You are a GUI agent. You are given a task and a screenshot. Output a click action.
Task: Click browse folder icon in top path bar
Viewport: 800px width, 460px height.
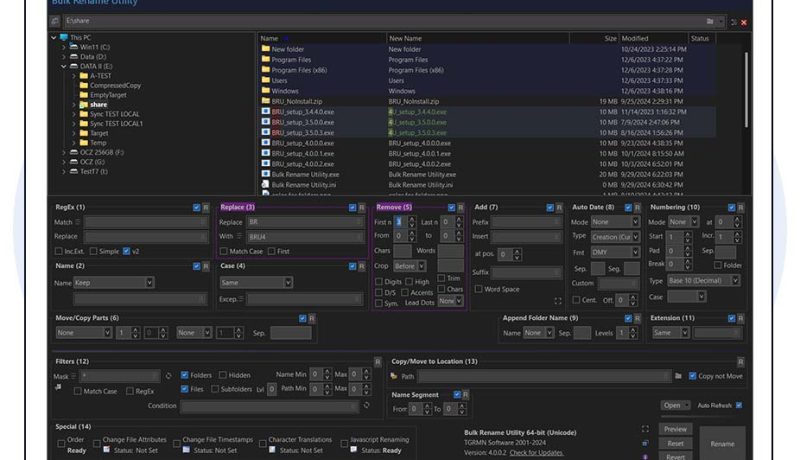tap(710, 21)
